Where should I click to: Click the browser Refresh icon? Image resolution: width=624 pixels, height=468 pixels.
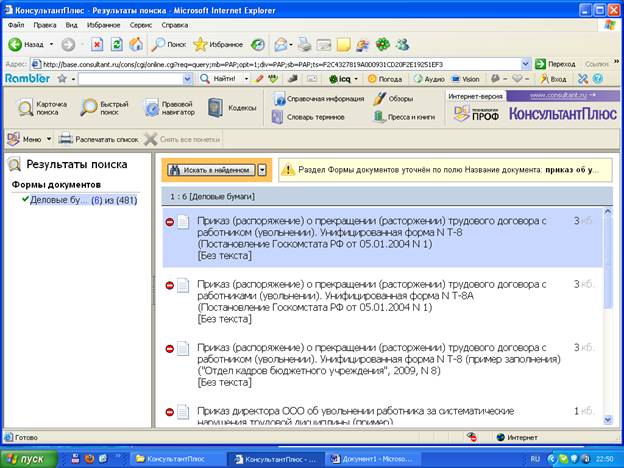pyautogui.click(x=116, y=44)
